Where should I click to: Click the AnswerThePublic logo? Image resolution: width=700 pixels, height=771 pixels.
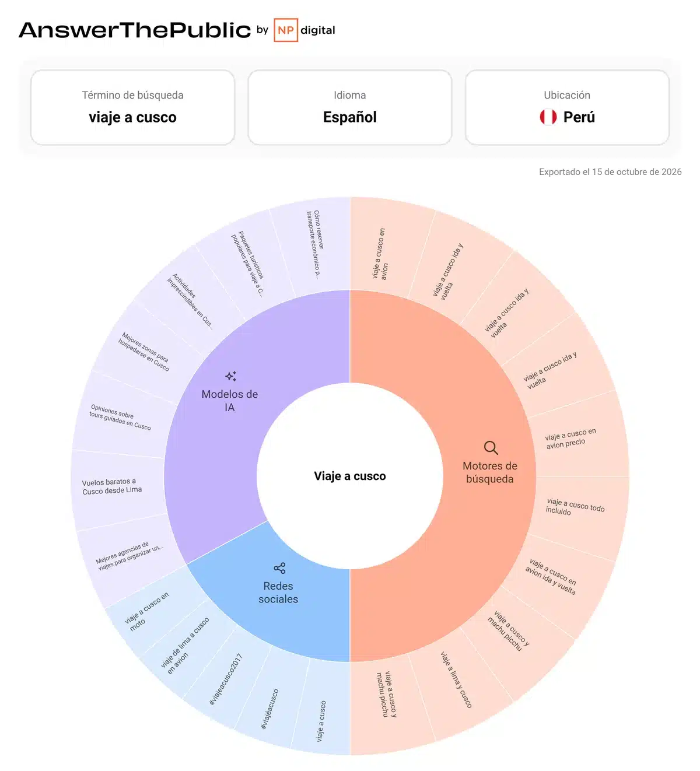pyautogui.click(x=135, y=30)
